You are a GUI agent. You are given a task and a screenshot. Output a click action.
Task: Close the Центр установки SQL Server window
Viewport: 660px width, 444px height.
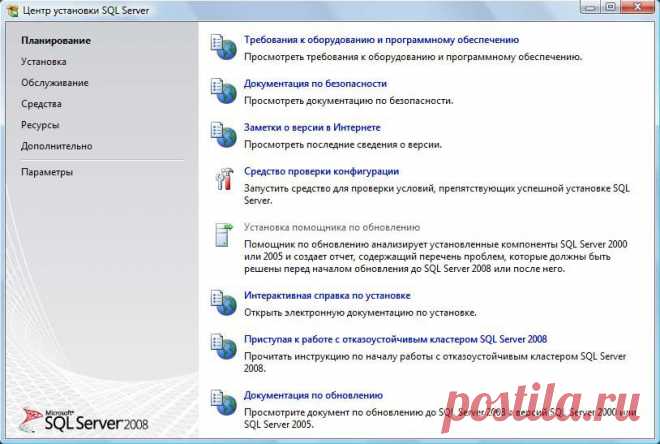pos(638,7)
